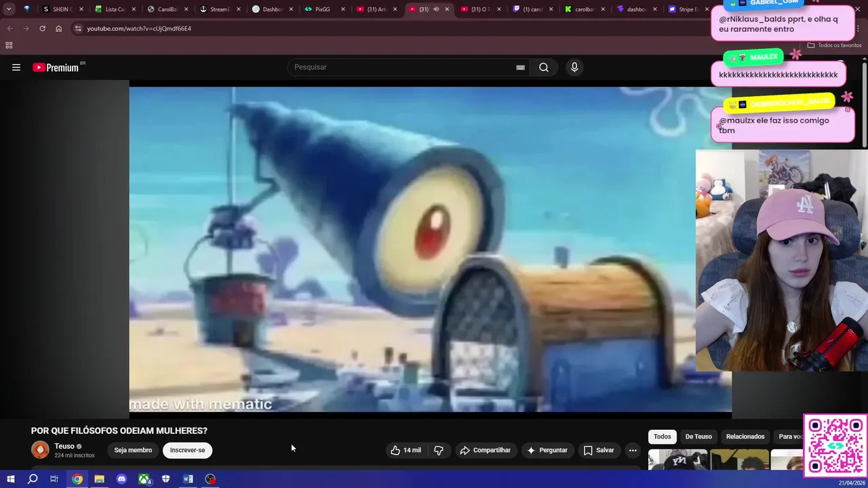Reload the page with the refresh icon
This screenshot has height=488, width=868.
coord(42,28)
